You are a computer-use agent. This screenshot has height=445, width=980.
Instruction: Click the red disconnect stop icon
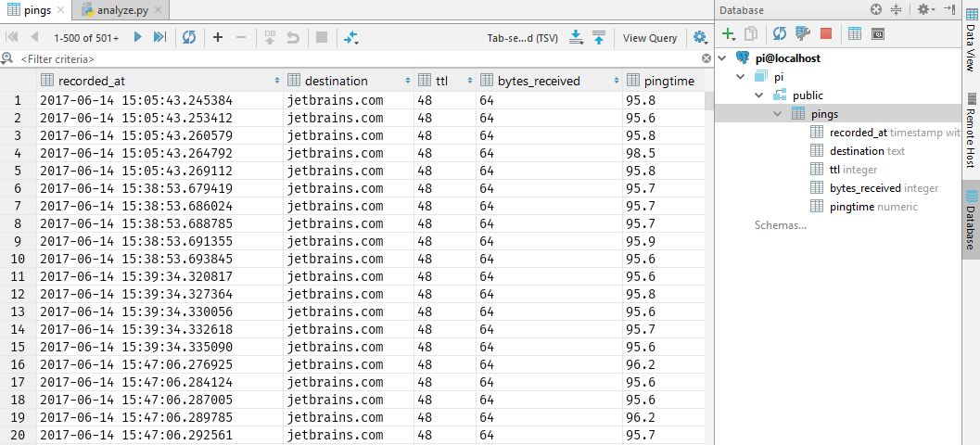(x=826, y=33)
